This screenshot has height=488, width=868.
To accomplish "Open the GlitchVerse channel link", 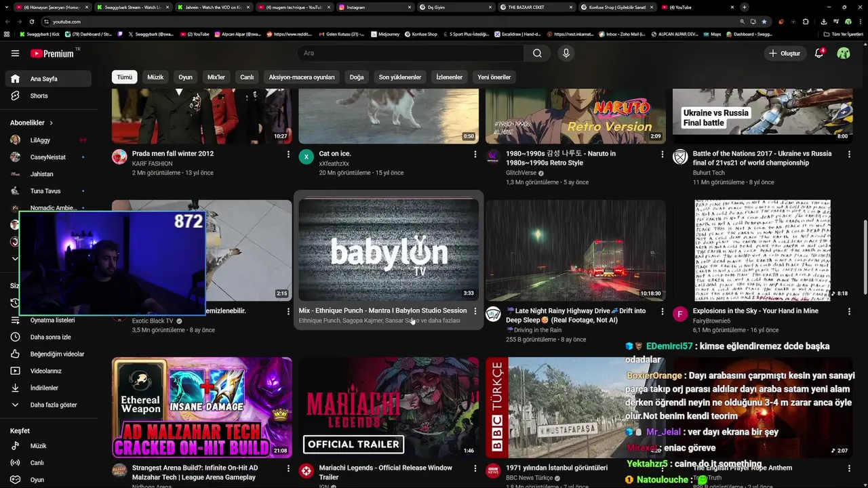I will [521, 173].
